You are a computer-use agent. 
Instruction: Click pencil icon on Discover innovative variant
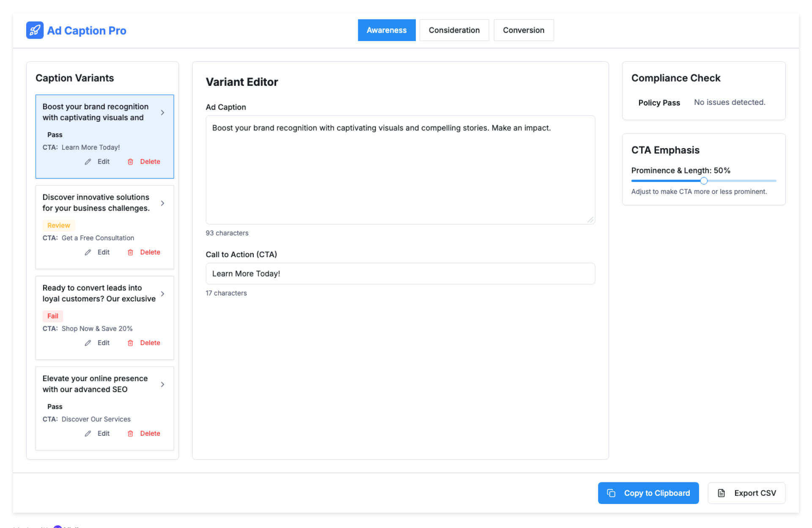coord(88,252)
